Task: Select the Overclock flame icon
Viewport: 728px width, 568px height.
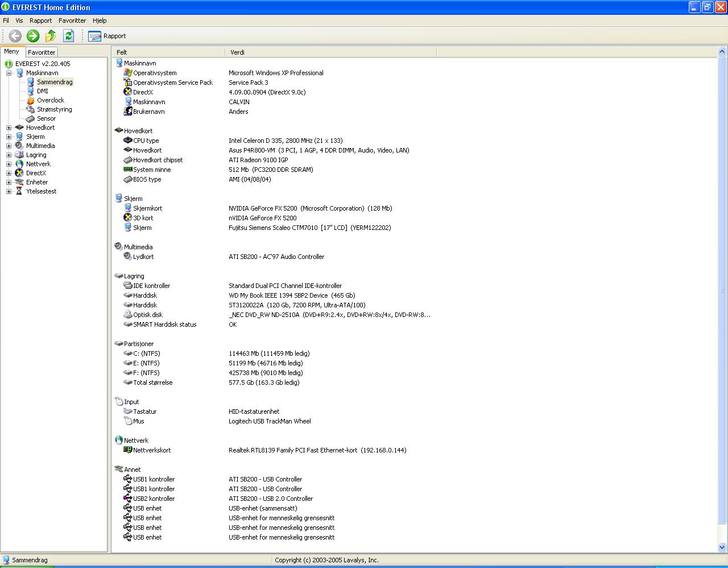Action: pos(30,100)
